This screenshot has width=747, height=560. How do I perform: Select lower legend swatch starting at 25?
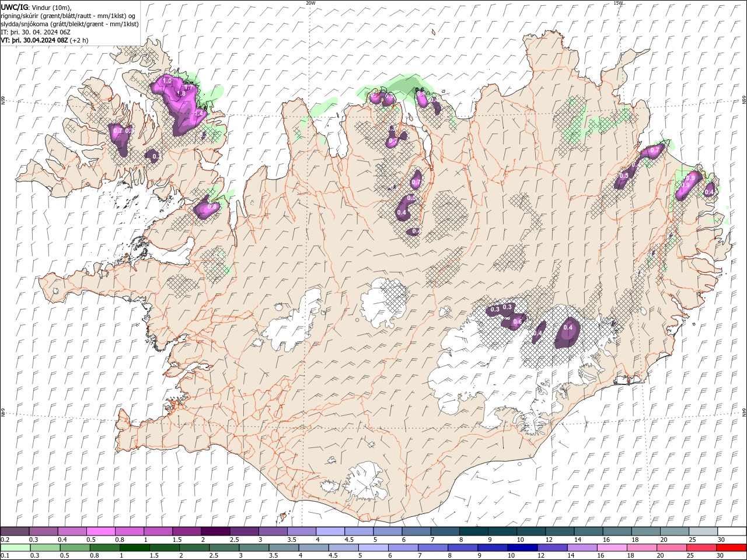click(700, 548)
